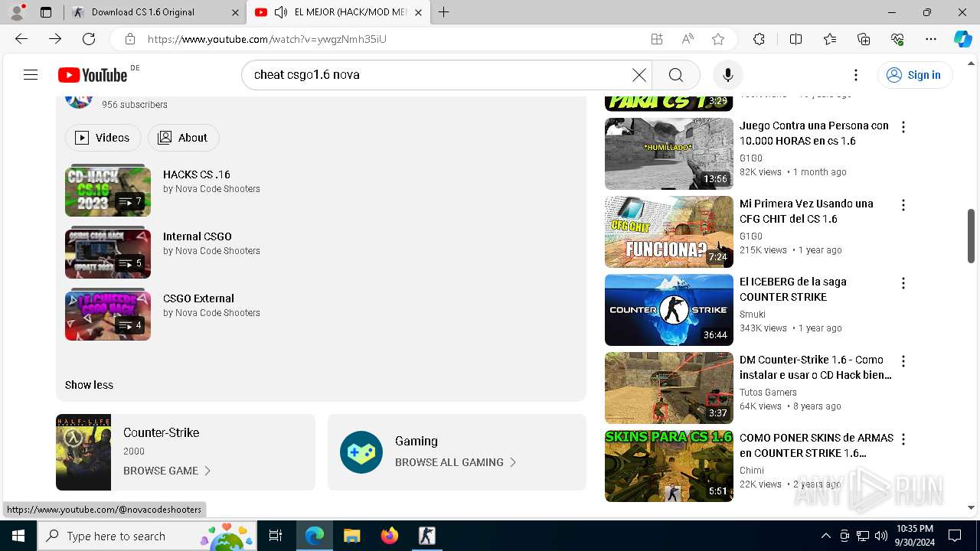Viewport: 980px width, 551px height.
Task: Open Tab actions menu icon
Action: tap(46, 12)
